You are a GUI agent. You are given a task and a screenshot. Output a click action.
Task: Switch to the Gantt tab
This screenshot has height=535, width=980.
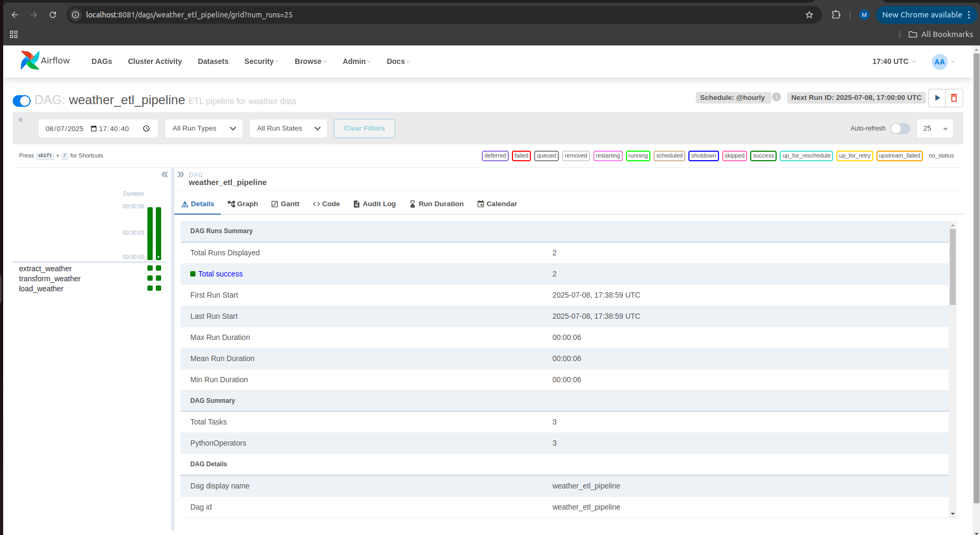coord(285,204)
